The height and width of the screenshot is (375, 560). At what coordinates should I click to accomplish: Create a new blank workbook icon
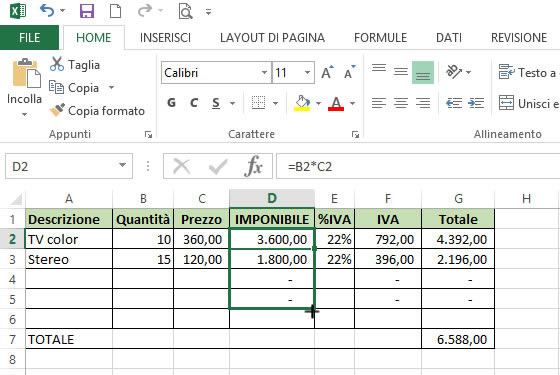tap(115, 11)
